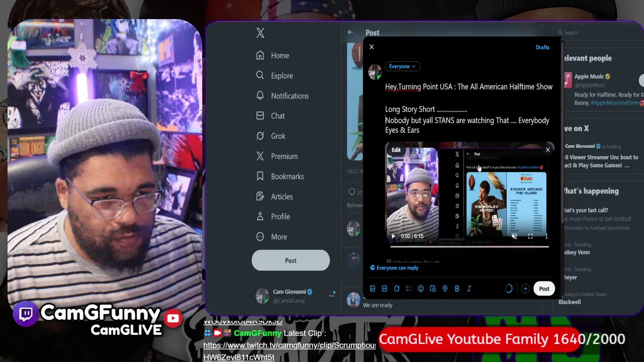
Task: Click the Grok enhance icon in toolbar
Action: [x=396, y=289]
